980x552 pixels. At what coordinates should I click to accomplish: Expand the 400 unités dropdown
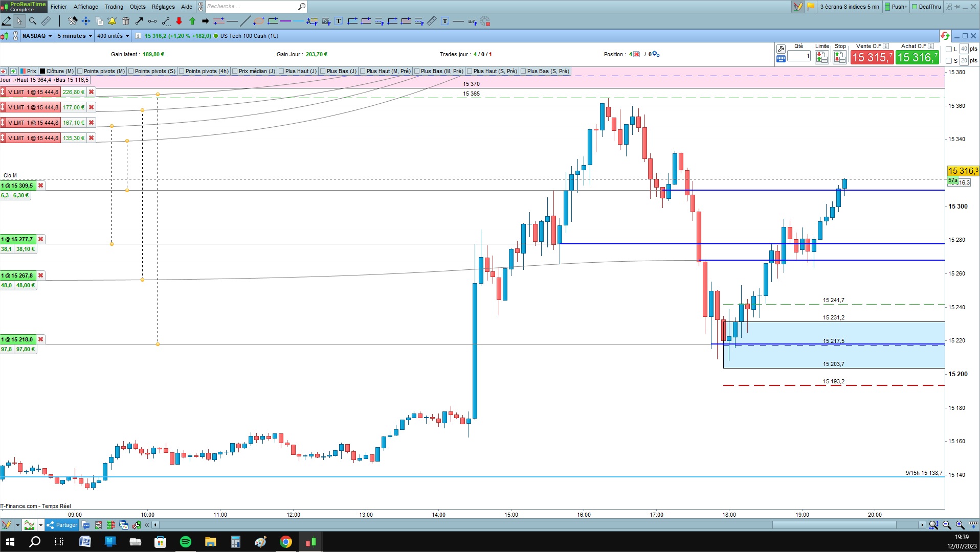pyautogui.click(x=113, y=36)
